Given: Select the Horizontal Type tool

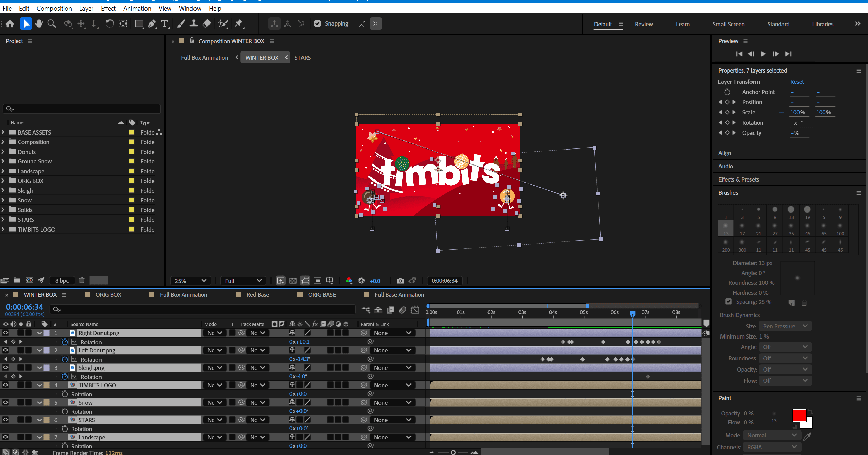Looking at the screenshot, I should tap(165, 23).
